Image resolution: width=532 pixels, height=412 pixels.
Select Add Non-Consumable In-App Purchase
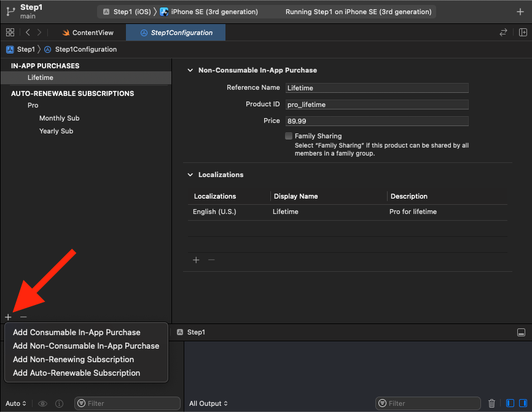[86, 346]
